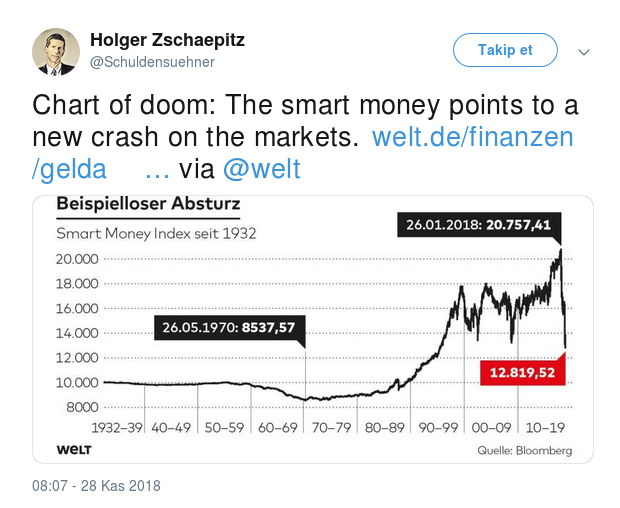Click the Quelle: Bloomberg source text
This screenshot has width=620, height=508.
coord(525,450)
